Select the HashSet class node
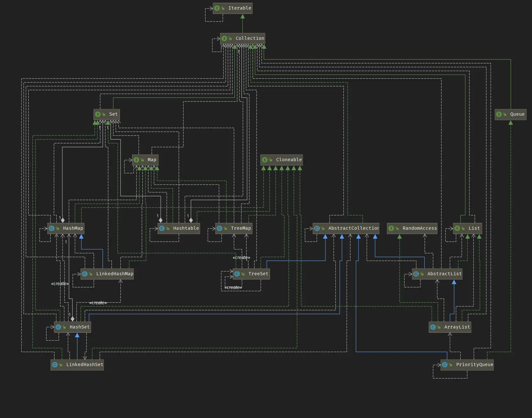Viewport: 532px width, 418px height. click(73, 327)
